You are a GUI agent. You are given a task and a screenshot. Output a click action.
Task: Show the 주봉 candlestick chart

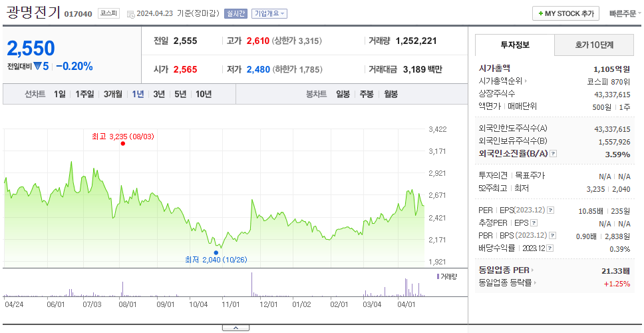[x=367, y=94]
